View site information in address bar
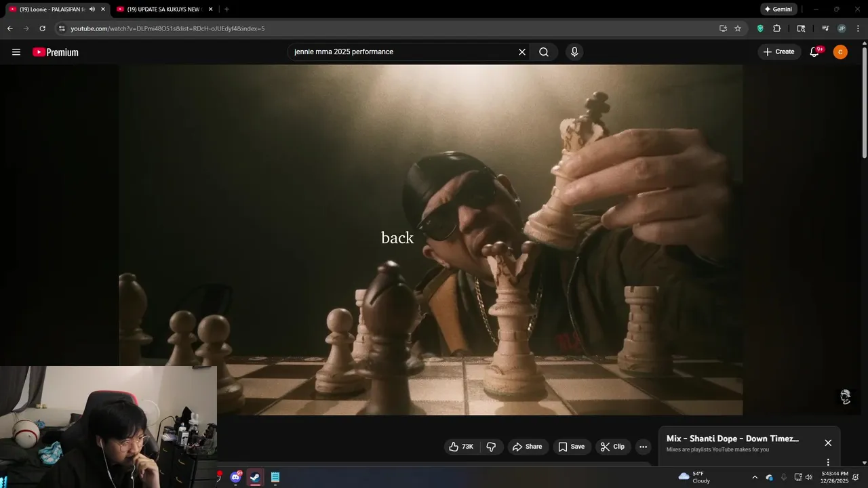This screenshot has width=868, height=488. (x=62, y=28)
